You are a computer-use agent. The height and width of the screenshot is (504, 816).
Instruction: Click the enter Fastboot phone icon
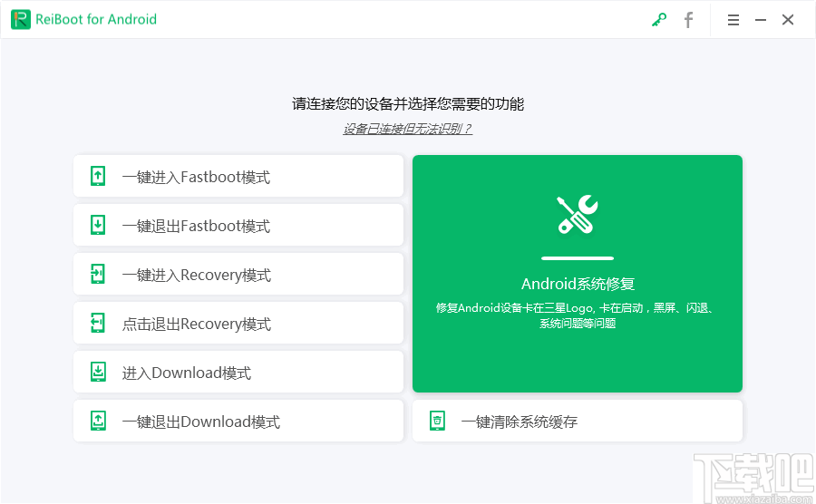pyautogui.click(x=98, y=176)
